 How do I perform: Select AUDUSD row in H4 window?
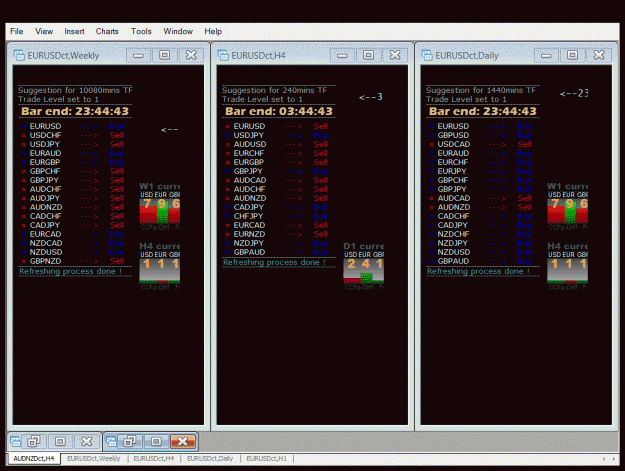point(276,144)
